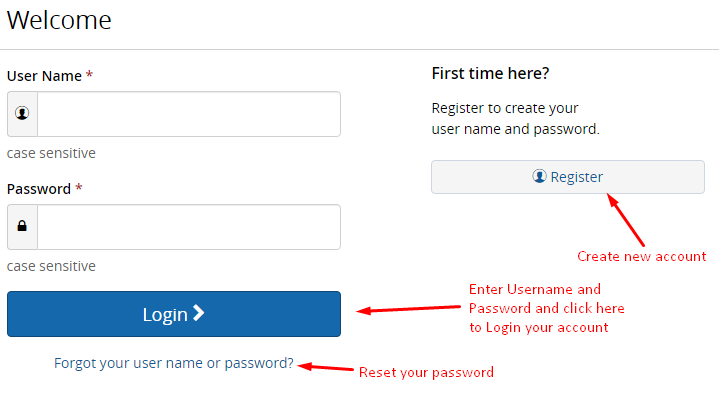
Task: Click the red asterisk next to User Name
Action: [x=89, y=74]
